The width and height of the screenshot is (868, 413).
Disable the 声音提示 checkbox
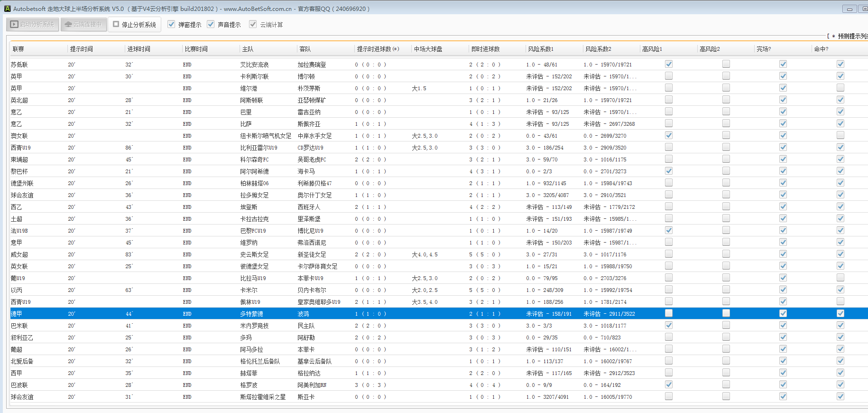211,24
